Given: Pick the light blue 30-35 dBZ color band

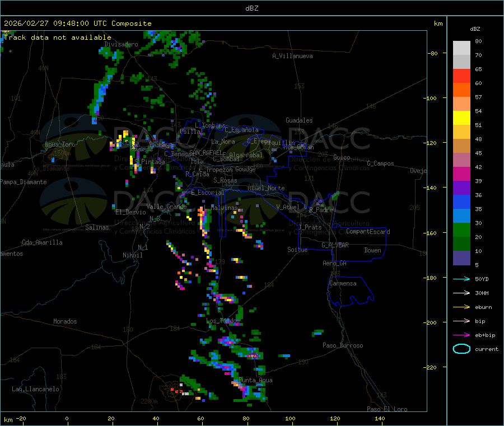Looking at the screenshot, I should click(x=461, y=216).
